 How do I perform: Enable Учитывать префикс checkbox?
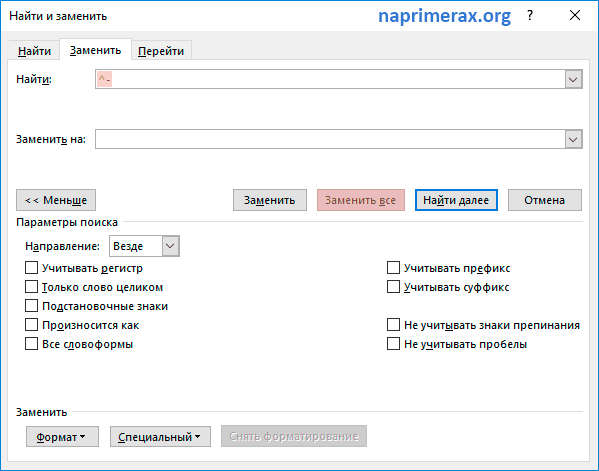tap(393, 268)
